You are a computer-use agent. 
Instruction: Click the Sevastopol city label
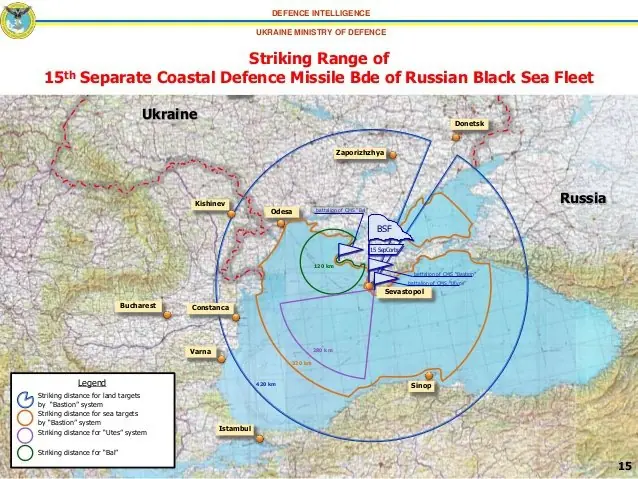click(x=404, y=292)
